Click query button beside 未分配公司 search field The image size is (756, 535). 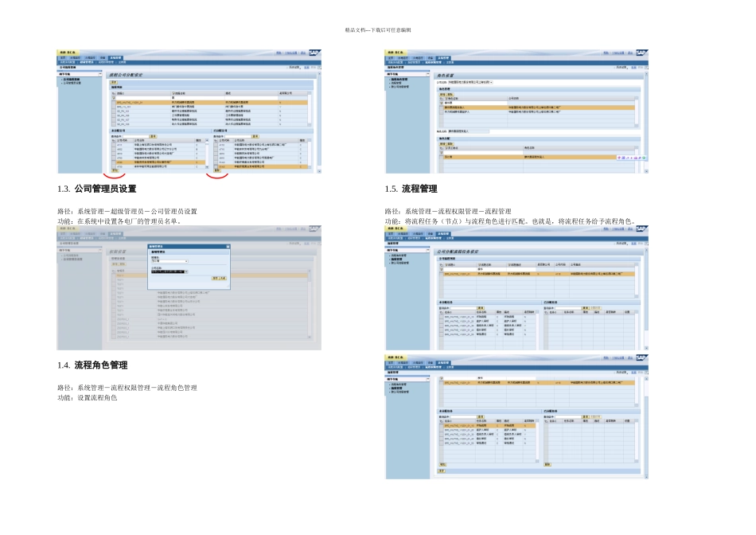153,136
